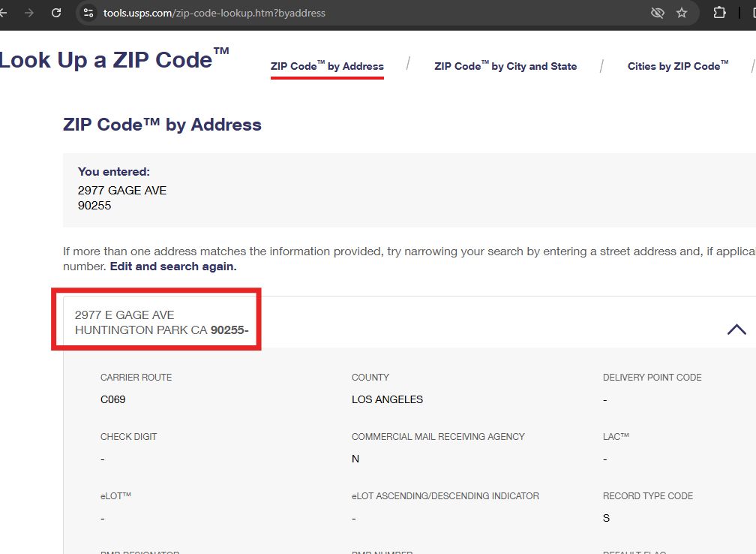The width and height of the screenshot is (756, 554).
Task: Switch to ZIP Code by Address tab
Action: (327, 66)
